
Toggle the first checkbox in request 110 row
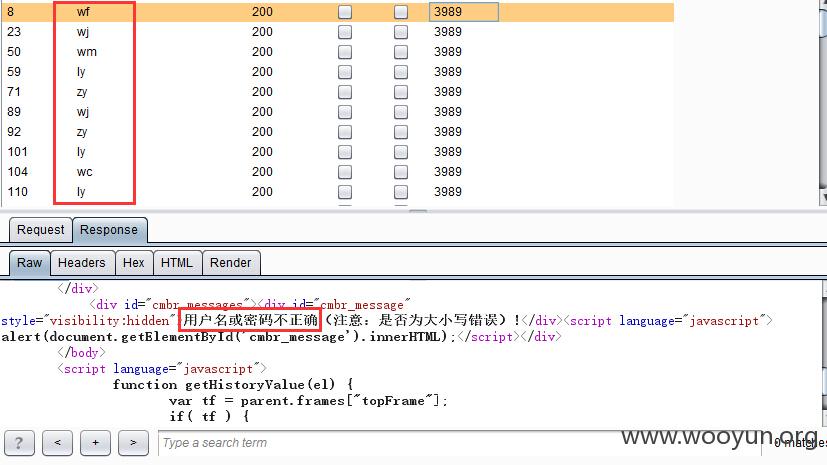click(345, 192)
